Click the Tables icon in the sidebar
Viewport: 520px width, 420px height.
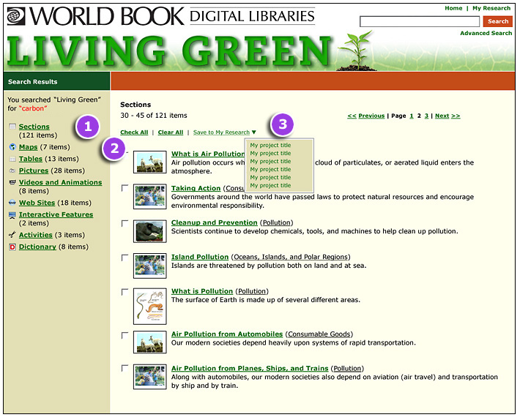(12, 159)
